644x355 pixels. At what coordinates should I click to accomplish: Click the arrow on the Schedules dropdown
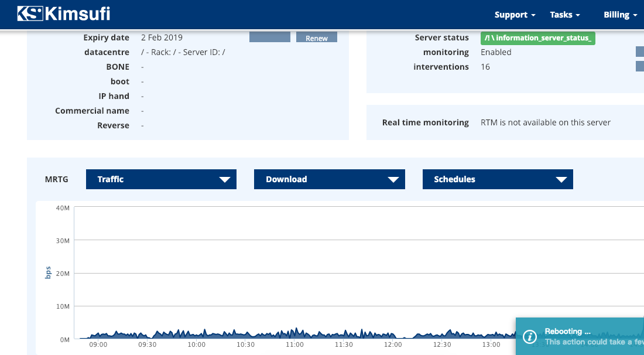(x=561, y=180)
